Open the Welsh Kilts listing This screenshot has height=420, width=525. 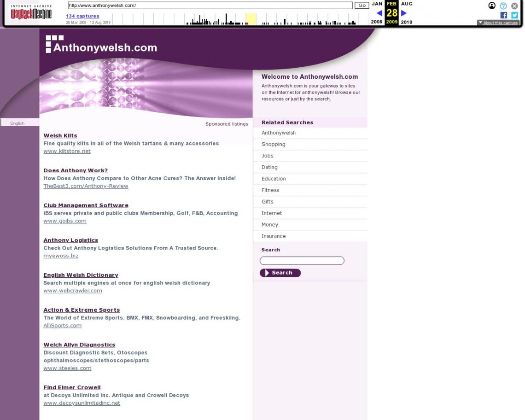tap(60, 135)
